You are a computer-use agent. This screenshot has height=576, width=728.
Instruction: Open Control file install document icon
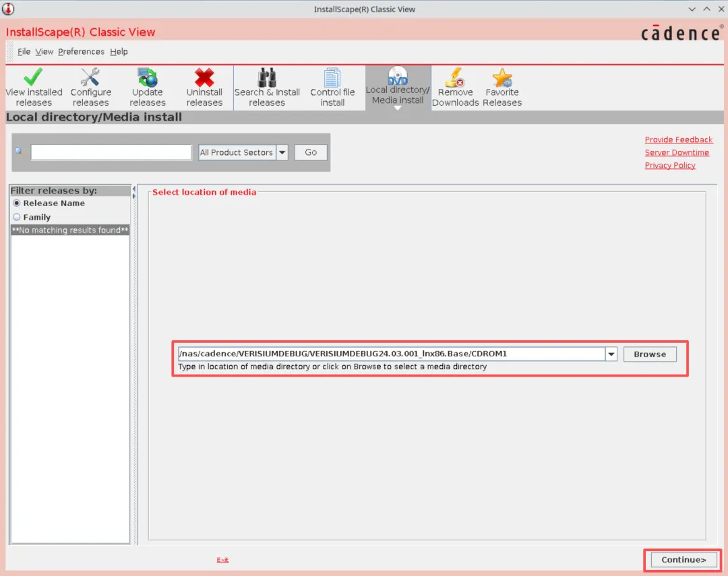(332, 77)
